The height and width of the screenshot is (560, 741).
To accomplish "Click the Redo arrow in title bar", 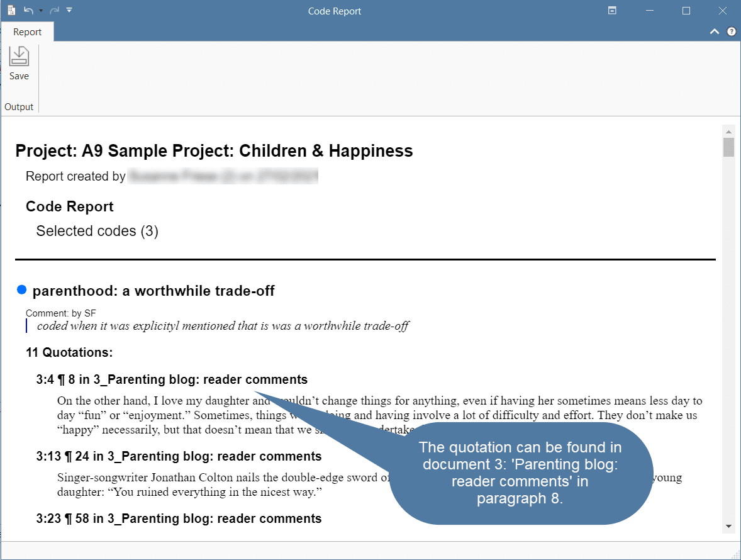I will [x=54, y=10].
